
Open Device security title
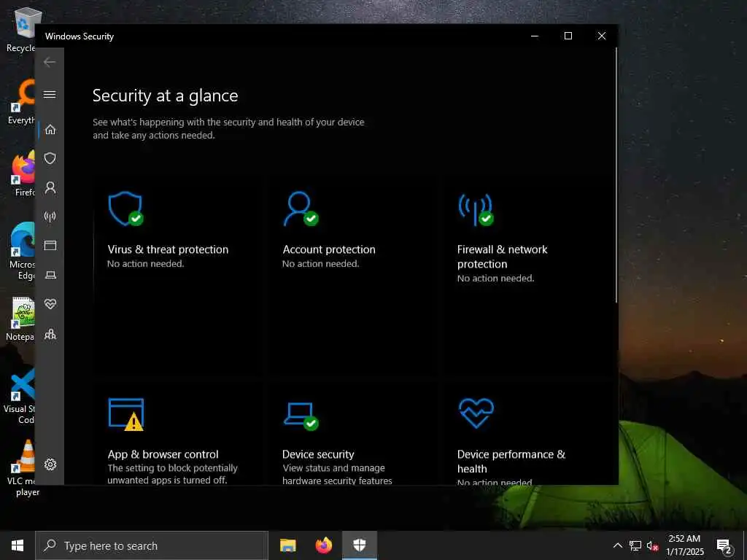pyautogui.click(x=318, y=454)
